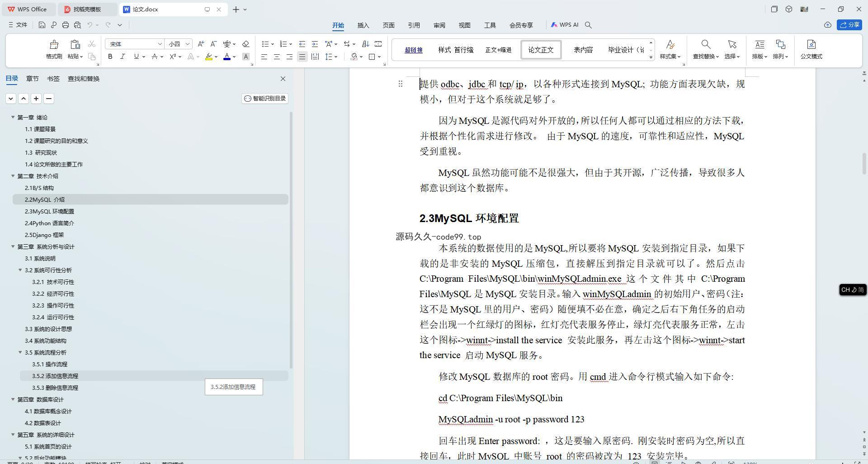The image size is (868, 464).
Task: Toggle Bold formatting
Action: click(x=110, y=57)
